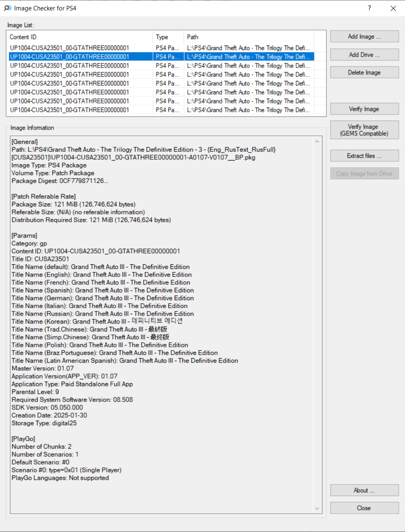
Task: Click the 'Title Name (Korean)' line
Action: point(97,321)
